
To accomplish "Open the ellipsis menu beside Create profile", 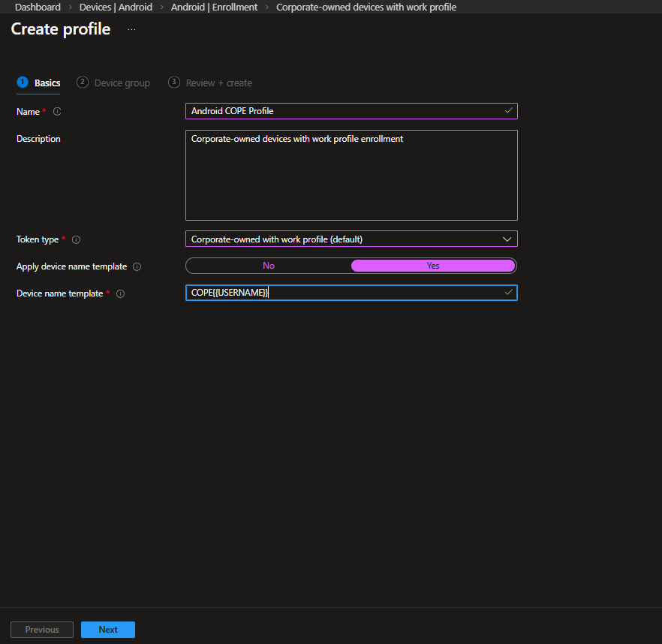I will [x=132, y=29].
